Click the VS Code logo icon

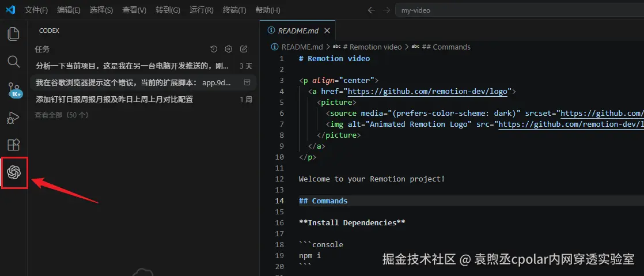point(10,10)
